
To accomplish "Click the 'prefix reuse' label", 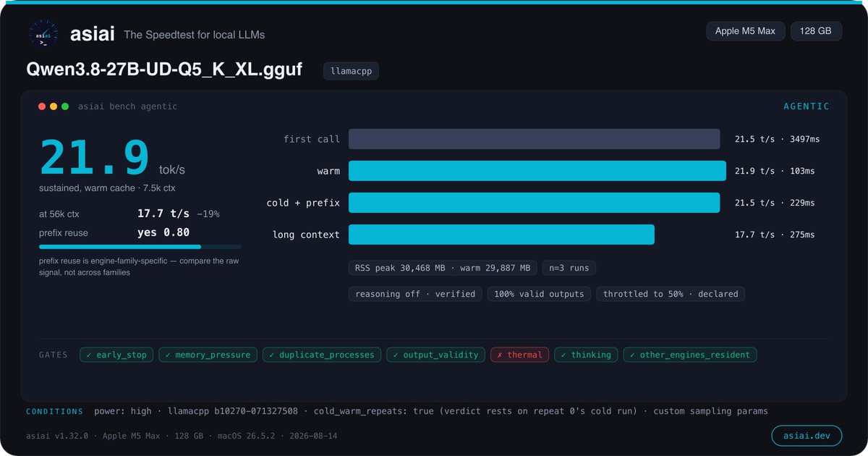I will pos(64,233).
